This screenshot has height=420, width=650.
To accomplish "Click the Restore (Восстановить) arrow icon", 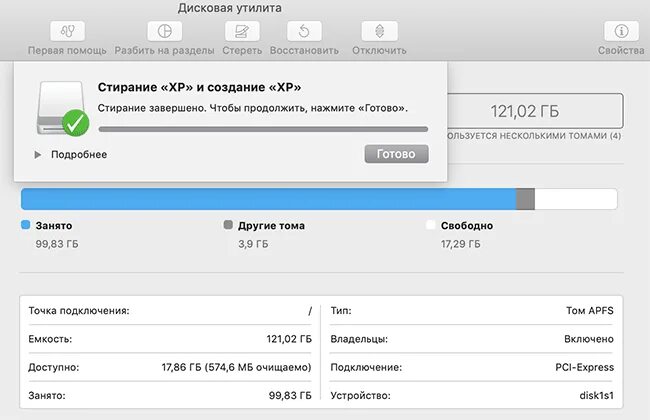I will click(x=304, y=31).
